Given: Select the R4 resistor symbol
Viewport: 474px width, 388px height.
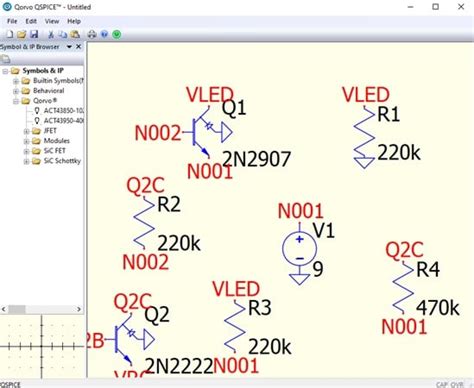Looking at the screenshot, I should point(403,288).
